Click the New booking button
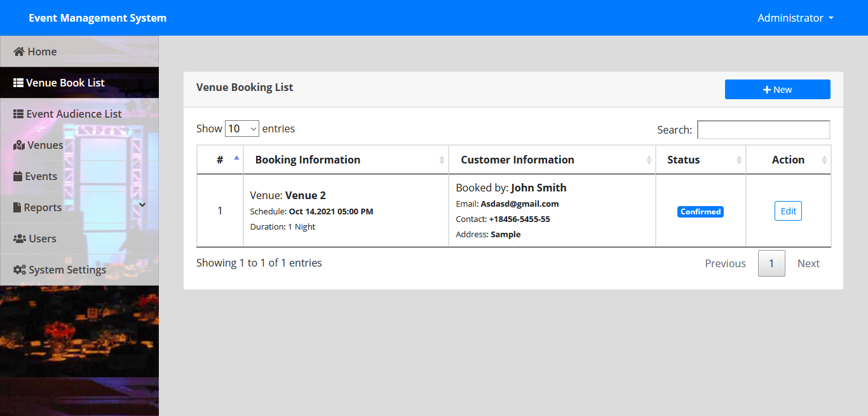The height and width of the screenshot is (416, 868). click(x=778, y=90)
